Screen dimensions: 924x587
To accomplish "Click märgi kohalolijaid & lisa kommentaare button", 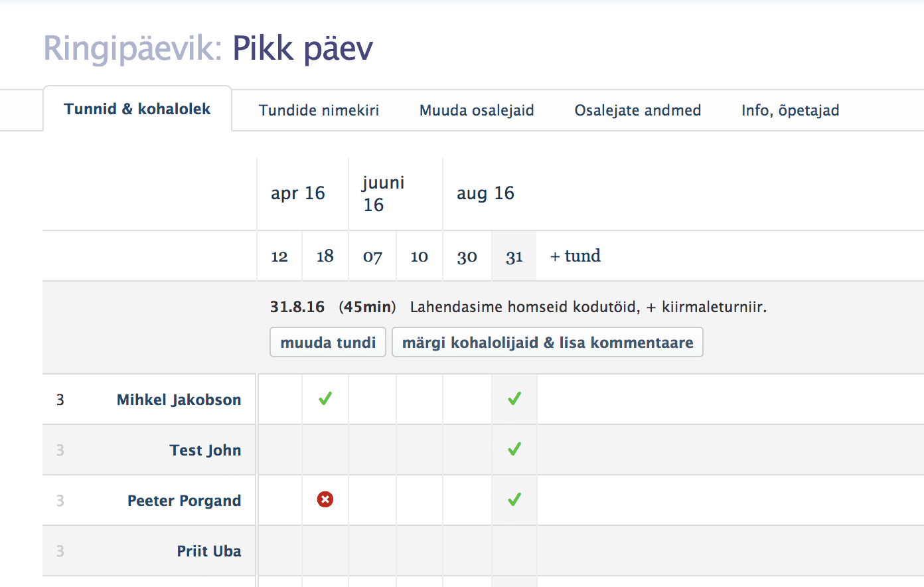I will coord(547,343).
